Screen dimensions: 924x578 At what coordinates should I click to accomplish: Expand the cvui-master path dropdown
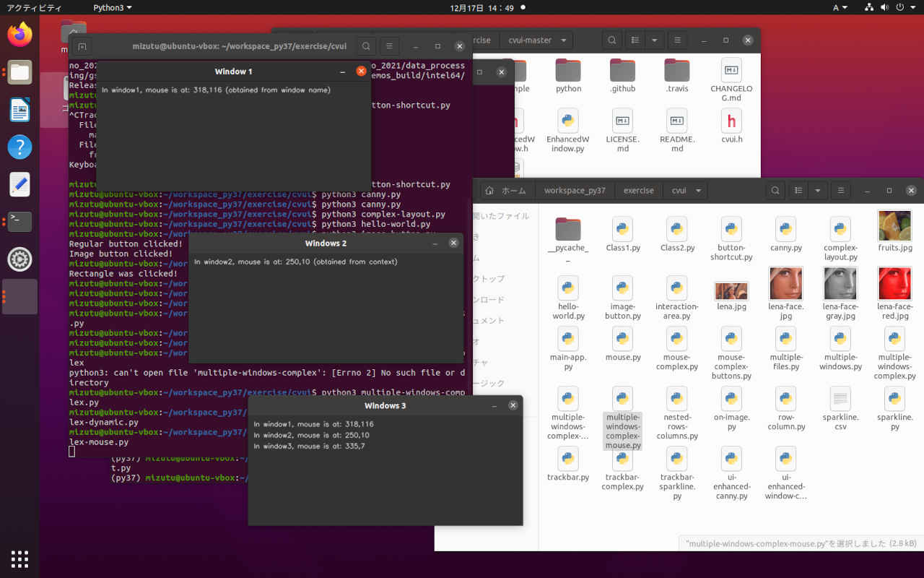[x=564, y=40]
